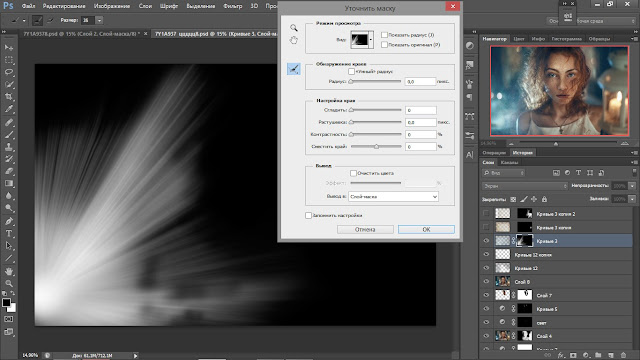
Task: Select the Erase Refinements brush in options bar
Action: 50,20
